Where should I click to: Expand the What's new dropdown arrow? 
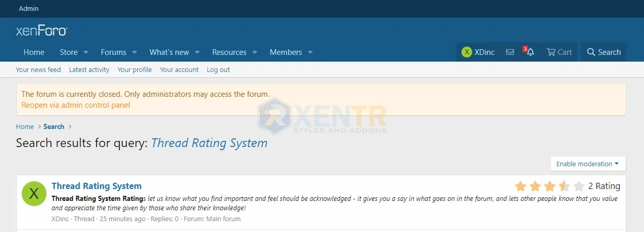pyautogui.click(x=198, y=52)
